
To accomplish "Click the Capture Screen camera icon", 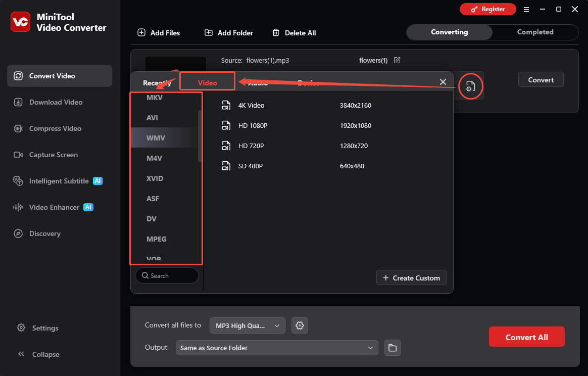I will point(18,155).
